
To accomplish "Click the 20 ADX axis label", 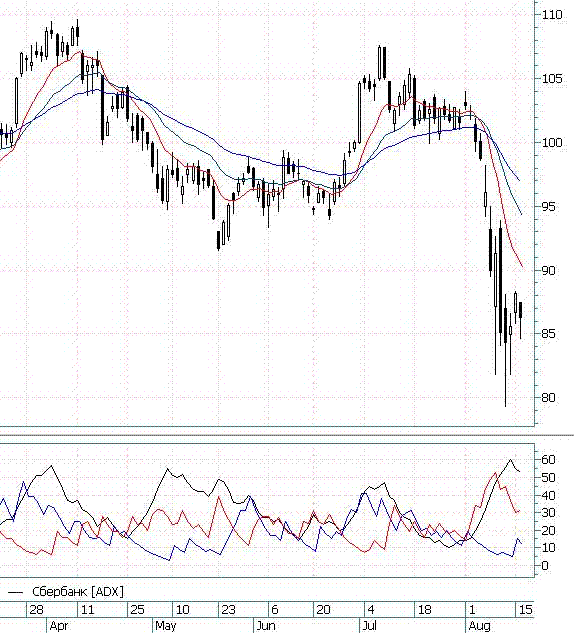I will tap(549, 530).
